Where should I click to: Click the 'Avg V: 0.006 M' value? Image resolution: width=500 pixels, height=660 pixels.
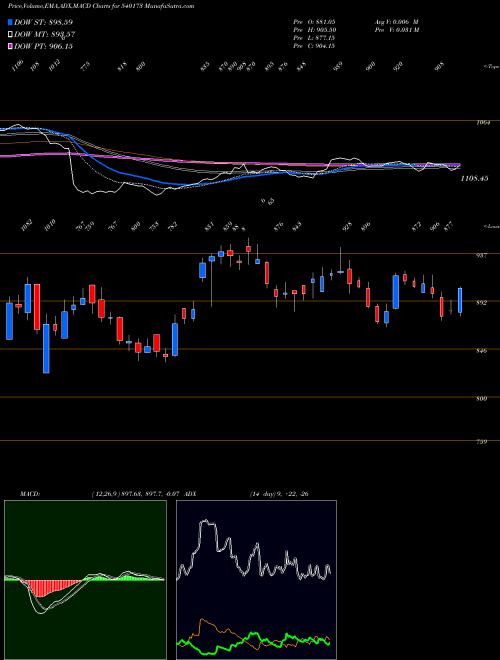[396, 21]
